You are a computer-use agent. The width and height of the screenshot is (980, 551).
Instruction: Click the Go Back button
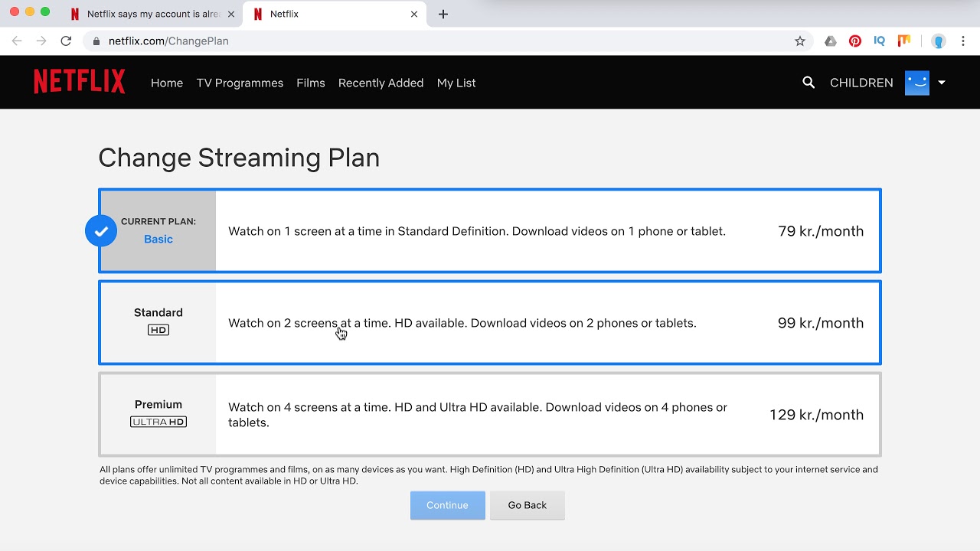528,505
